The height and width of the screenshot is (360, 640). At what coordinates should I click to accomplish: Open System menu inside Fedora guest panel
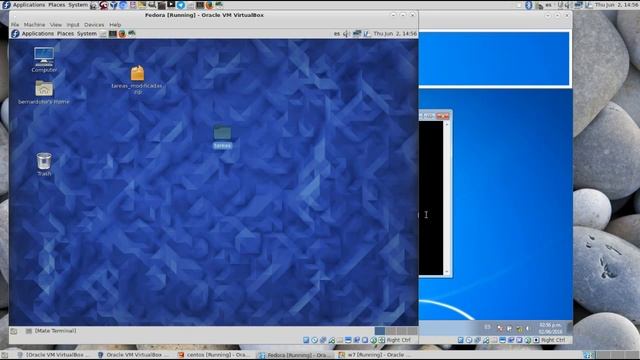(87, 33)
